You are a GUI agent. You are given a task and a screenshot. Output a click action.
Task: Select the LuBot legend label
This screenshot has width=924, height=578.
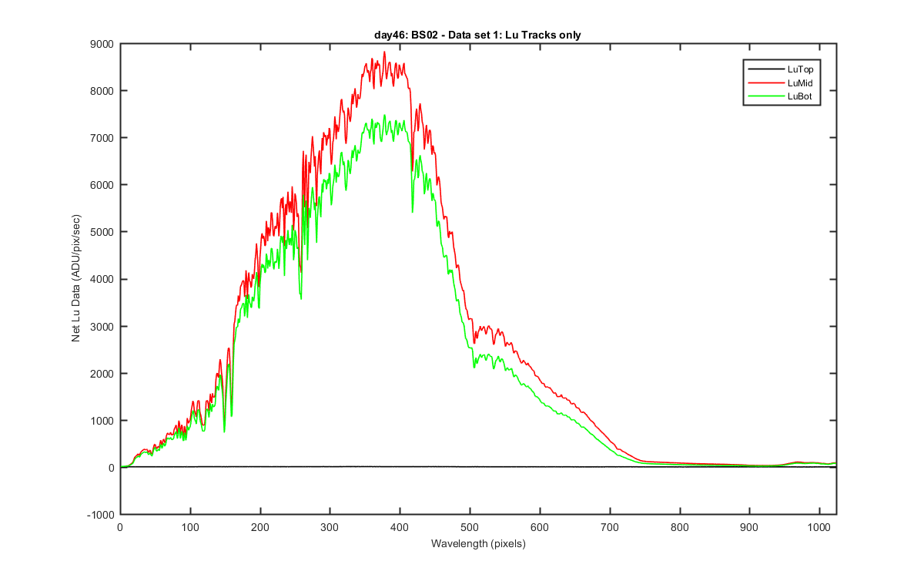point(801,98)
